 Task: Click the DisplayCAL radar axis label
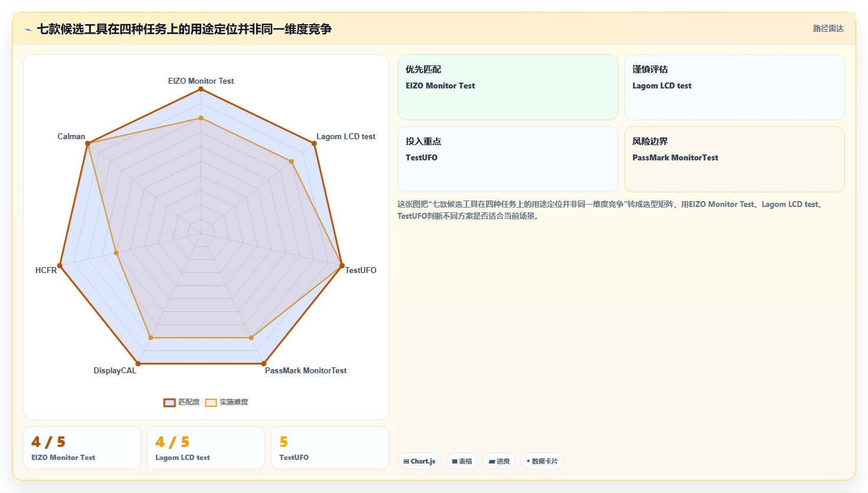coord(115,370)
